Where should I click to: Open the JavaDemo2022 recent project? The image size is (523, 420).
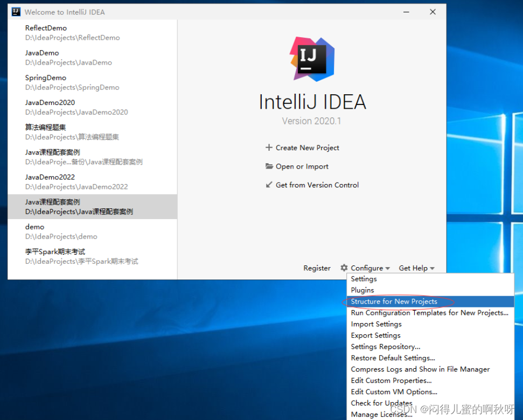[x=93, y=181]
